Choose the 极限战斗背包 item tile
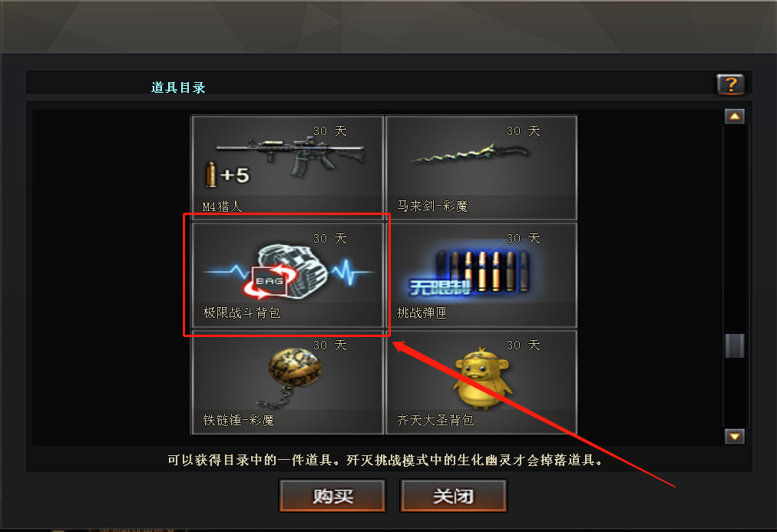This screenshot has height=532, width=777. point(287,275)
